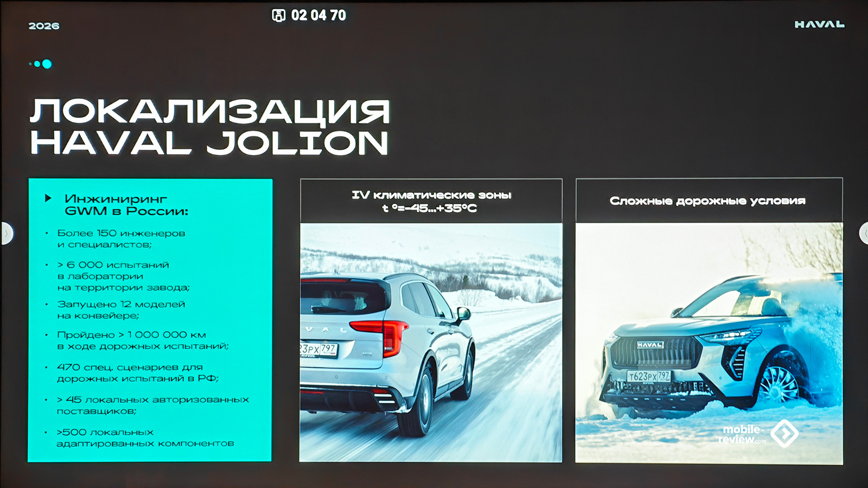This screenshot has width=868, height=488.
Task: Click the ЛОКАЛИЗАЦИЯ HAVAL JOLION slide title
Action: 209,127
